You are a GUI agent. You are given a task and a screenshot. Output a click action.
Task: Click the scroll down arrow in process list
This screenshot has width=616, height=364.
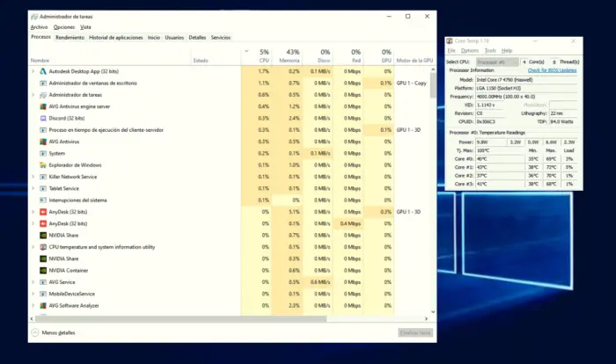433,312
